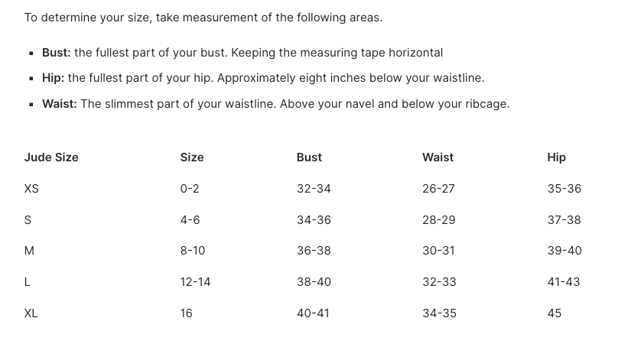Select the Size column header

192,157
